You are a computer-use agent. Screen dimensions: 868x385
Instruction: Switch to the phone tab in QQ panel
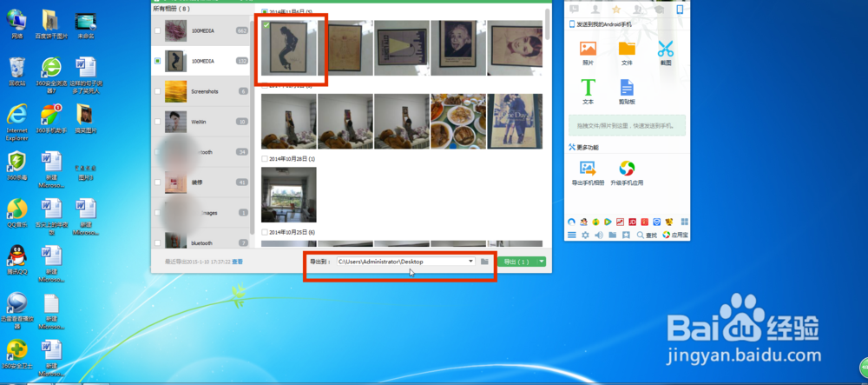point(680,9)
